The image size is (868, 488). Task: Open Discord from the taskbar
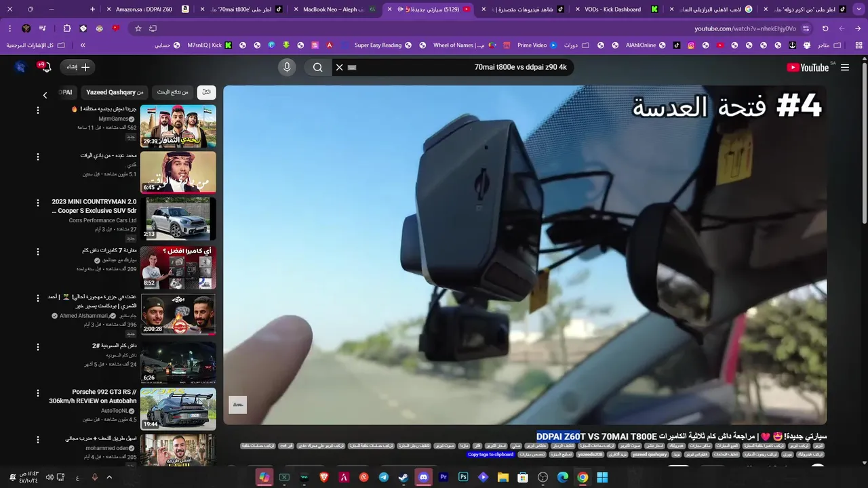[x=424, y=477]
